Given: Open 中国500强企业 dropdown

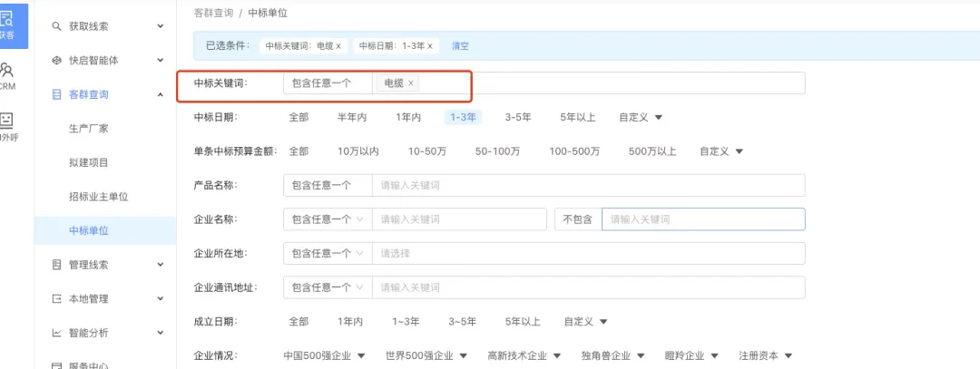Looking at the screenshot, I should [324, 356].
